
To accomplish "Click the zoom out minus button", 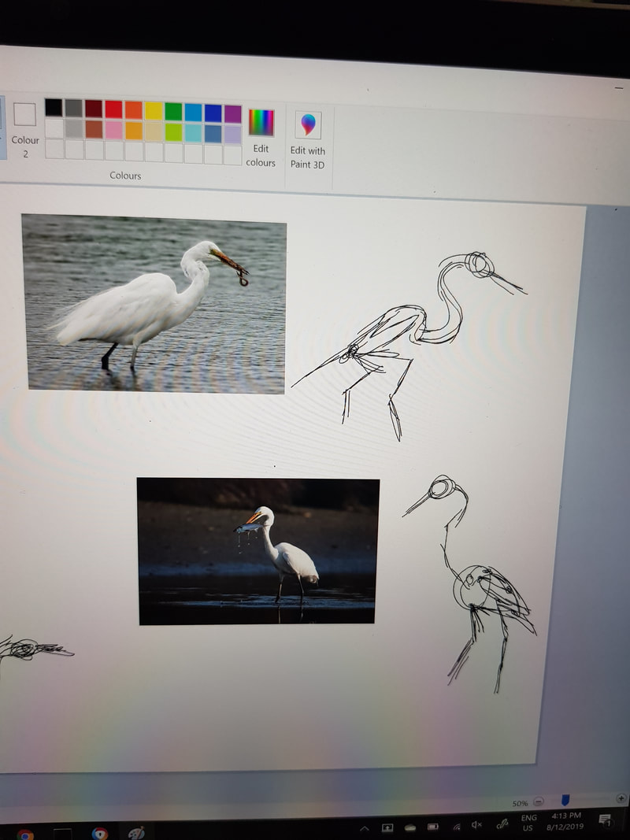I will [x=539, y=801].
